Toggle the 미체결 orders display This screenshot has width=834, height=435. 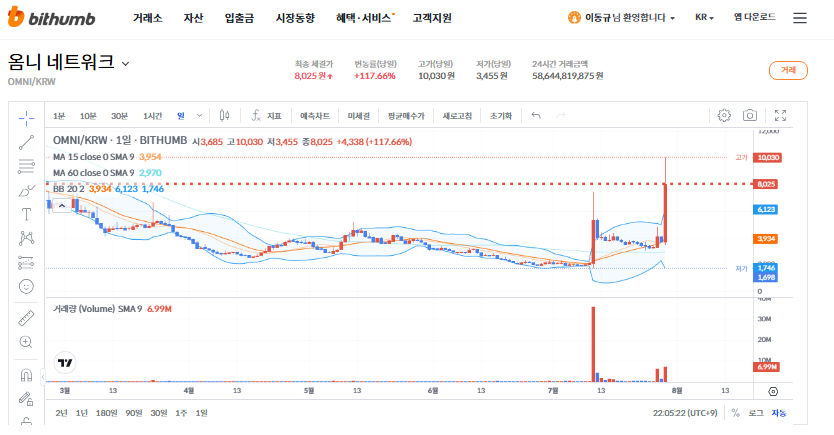(358, 116)
